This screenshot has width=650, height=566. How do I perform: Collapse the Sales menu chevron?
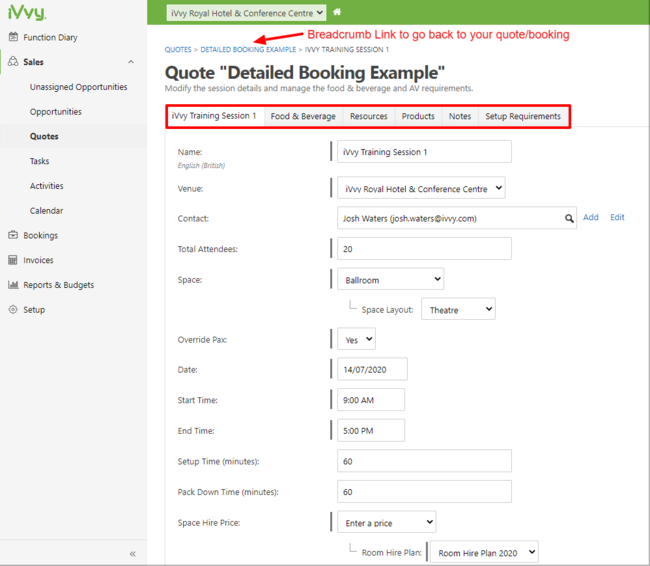coord(131,62)
